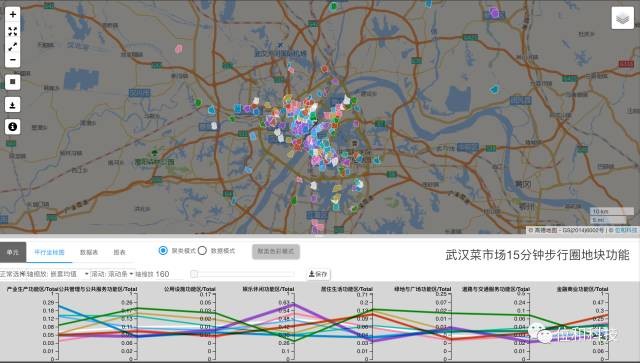Click the diagonal expand fullscreen icon
The height and width of the screenshot is (363, 640).
click(13, 47)
